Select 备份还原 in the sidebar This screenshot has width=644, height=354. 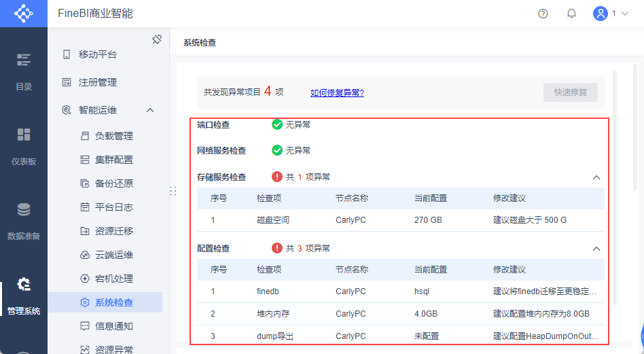(113, 183)
